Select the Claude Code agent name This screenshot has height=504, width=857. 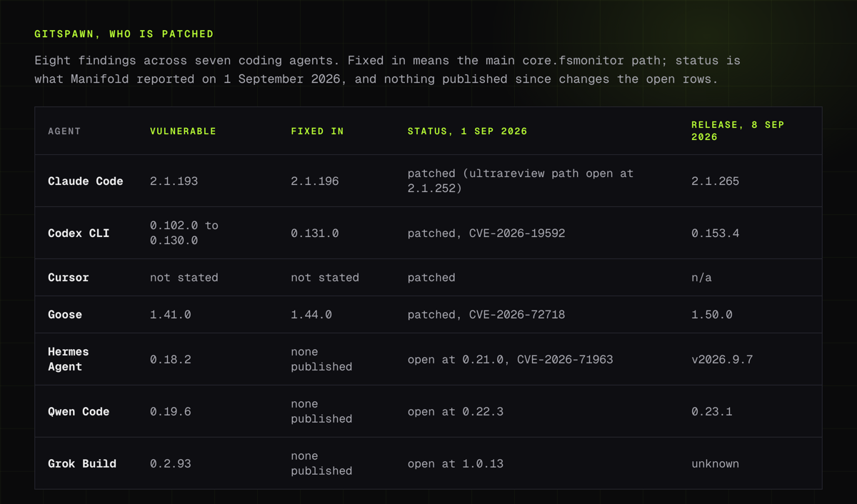point(86,181)
